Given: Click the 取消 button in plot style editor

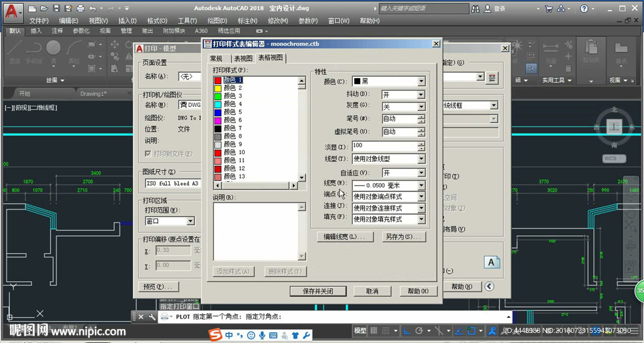Looking at the screenshot, I should [x=372, y=291].
